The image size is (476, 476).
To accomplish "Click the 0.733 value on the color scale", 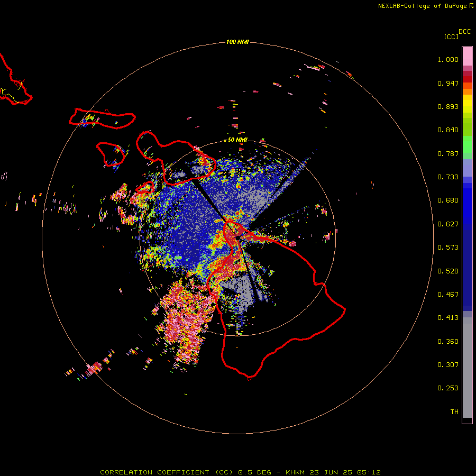I will pos(448,177).
